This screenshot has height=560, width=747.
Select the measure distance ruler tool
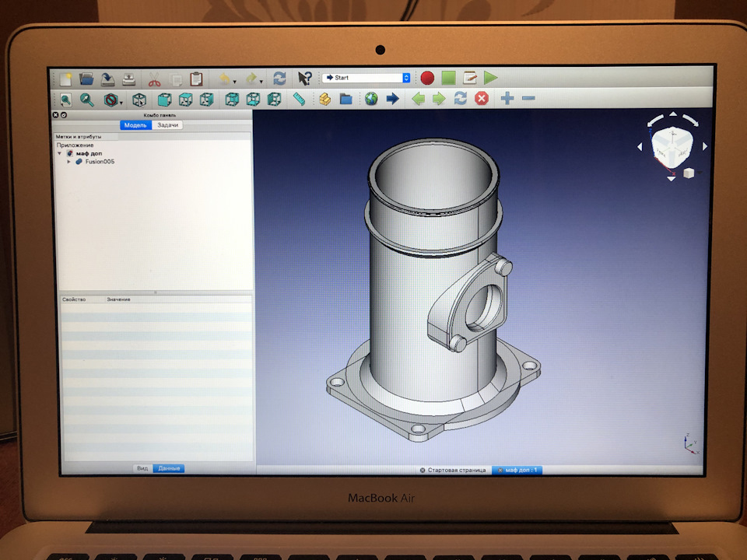tap(299, 99)
